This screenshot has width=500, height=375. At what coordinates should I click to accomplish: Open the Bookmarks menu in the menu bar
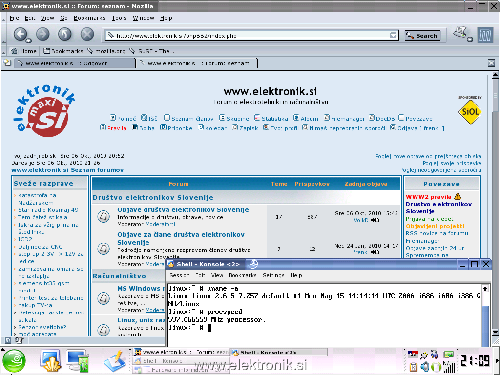[x=89, y=18]
